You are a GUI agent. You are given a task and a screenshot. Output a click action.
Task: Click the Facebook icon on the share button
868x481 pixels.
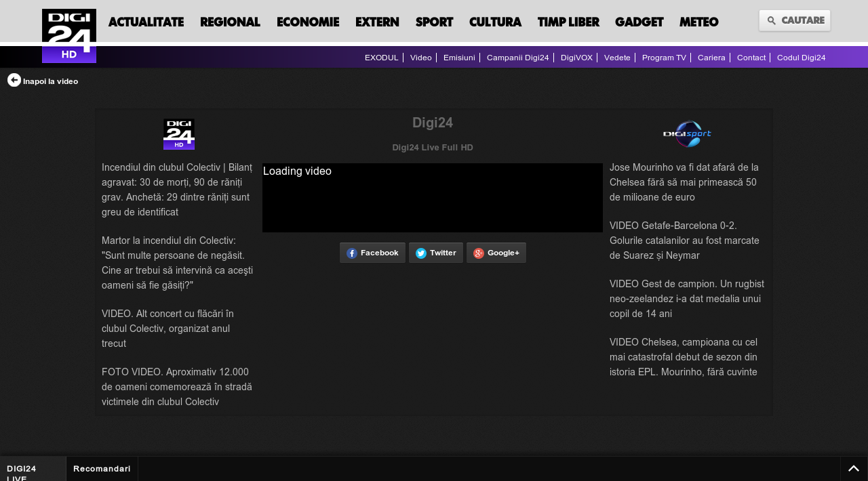(352, 253)
